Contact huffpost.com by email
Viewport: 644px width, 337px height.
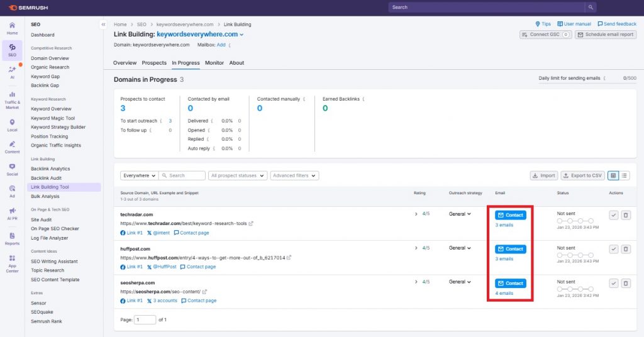(x=511, y=249)
